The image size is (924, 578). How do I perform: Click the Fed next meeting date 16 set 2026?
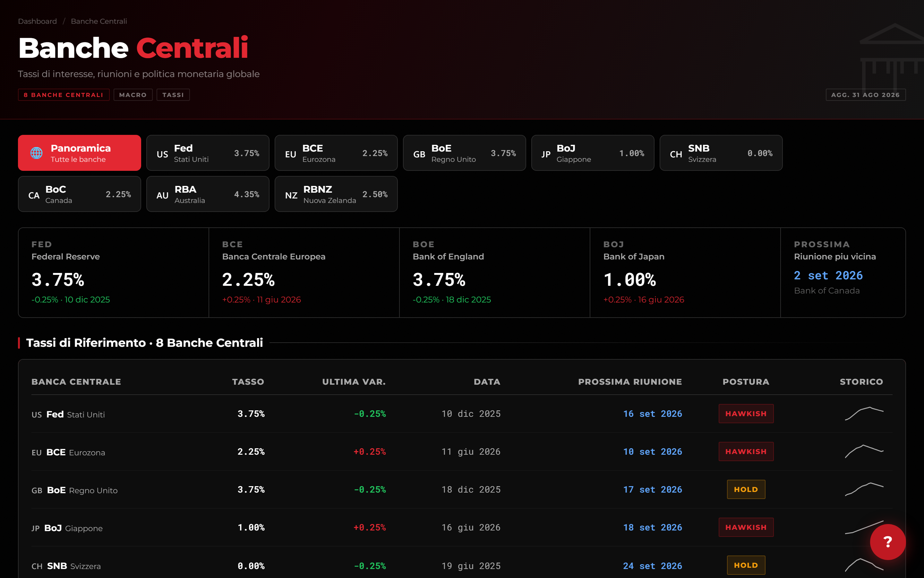653,414
